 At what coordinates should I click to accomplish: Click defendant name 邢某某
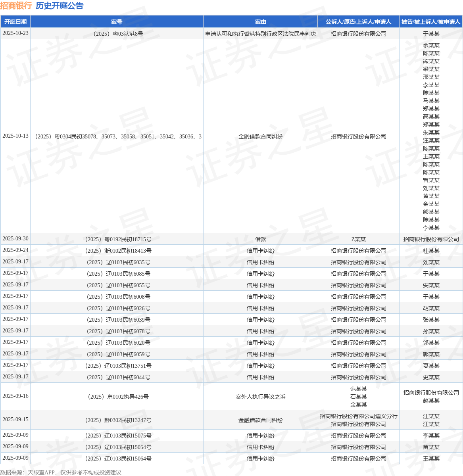[431, 77]
